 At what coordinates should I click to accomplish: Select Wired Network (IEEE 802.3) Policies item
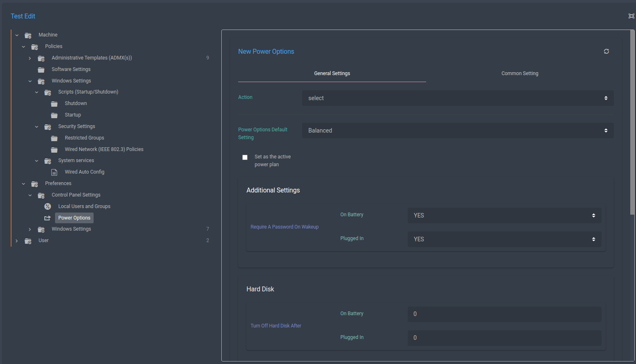[x=104, y=149]
